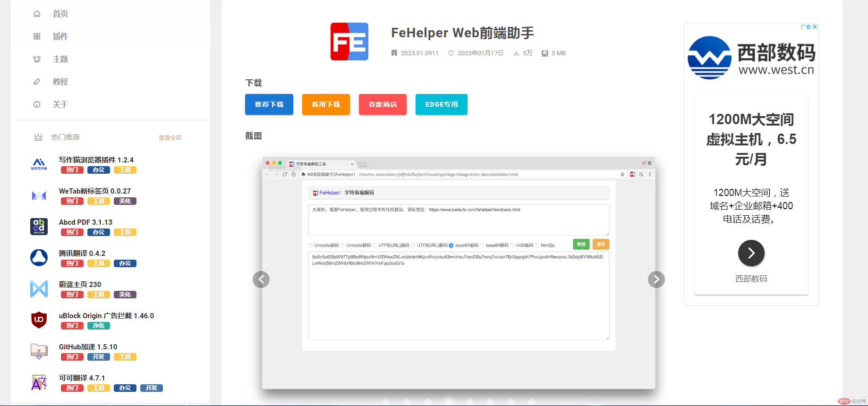Screen dimensions: 868x406
Task: Click the 可可翻译 app icon
Action: (x=39, y=382)
